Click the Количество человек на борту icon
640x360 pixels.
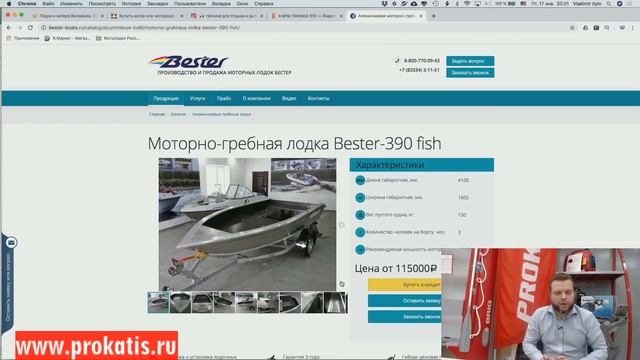pyautogui.click(x=360, y=232)
